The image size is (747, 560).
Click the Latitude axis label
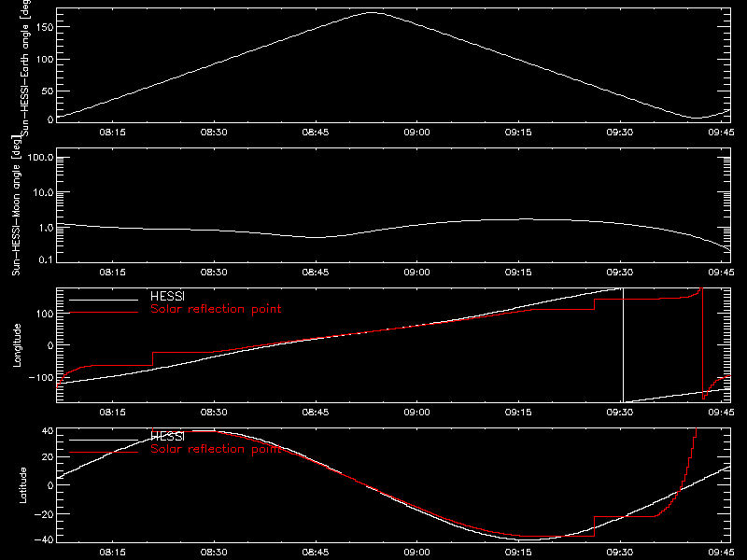(x=22, y=485)
